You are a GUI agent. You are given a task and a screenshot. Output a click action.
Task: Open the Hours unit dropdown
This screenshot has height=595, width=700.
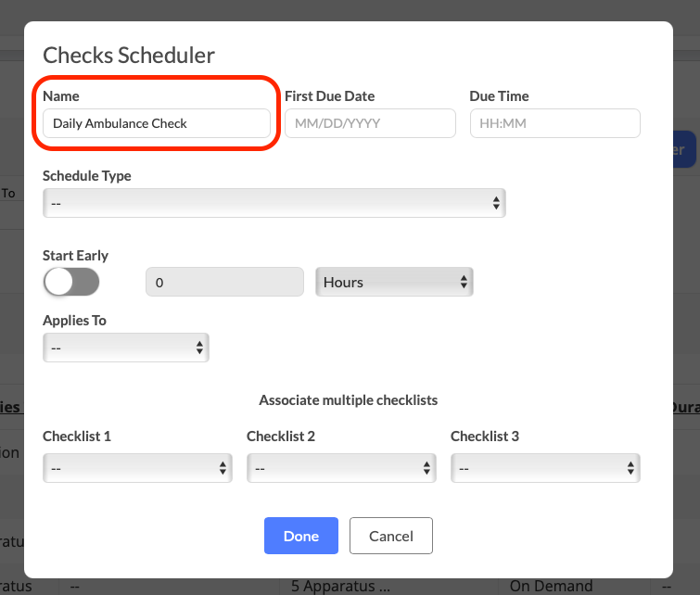pos(394,282)
